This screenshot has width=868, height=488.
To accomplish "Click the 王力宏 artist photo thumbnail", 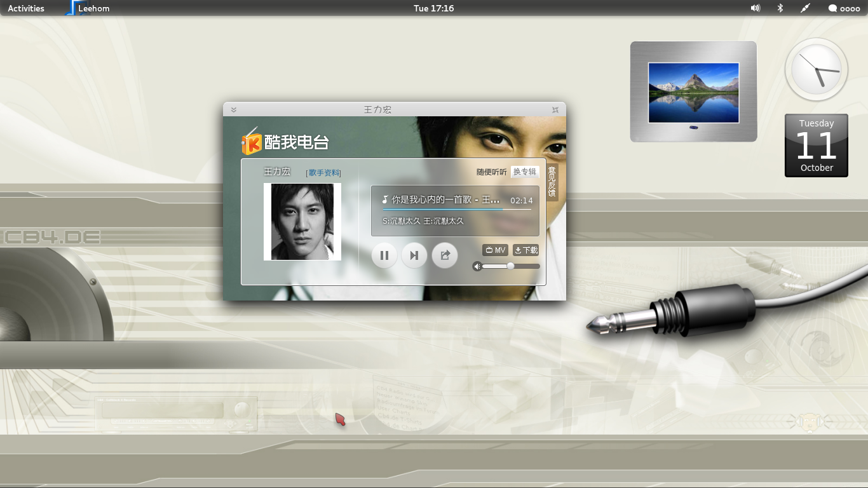I will click(x=302, y=222).
